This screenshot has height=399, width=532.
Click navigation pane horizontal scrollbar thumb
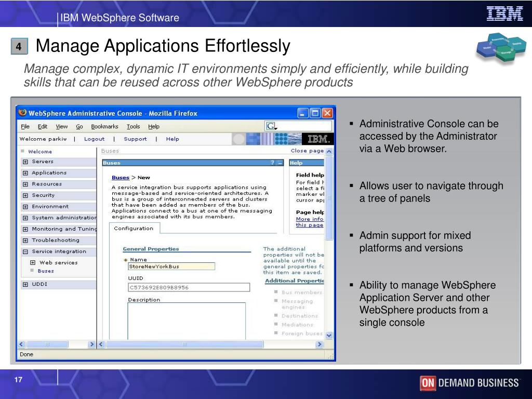pyautogui.click(x=47, y=344)
